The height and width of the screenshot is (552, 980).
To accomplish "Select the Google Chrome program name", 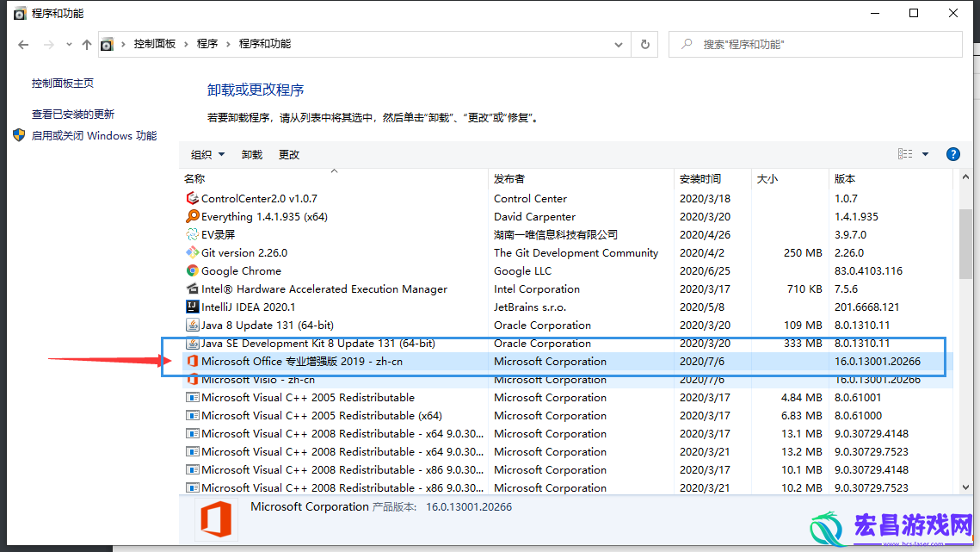I will 241,271.
